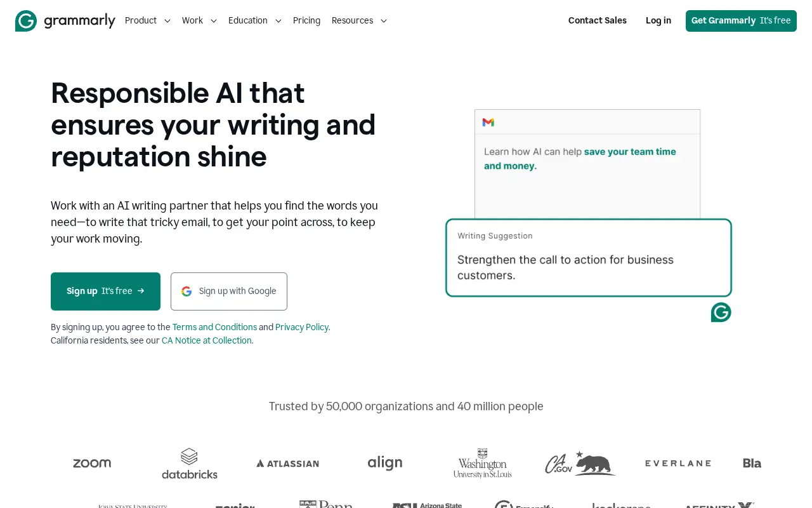Click the green Grammarly badge below the suggestion
This screenshot has width=812, height=508.
(x=721, y=312)
